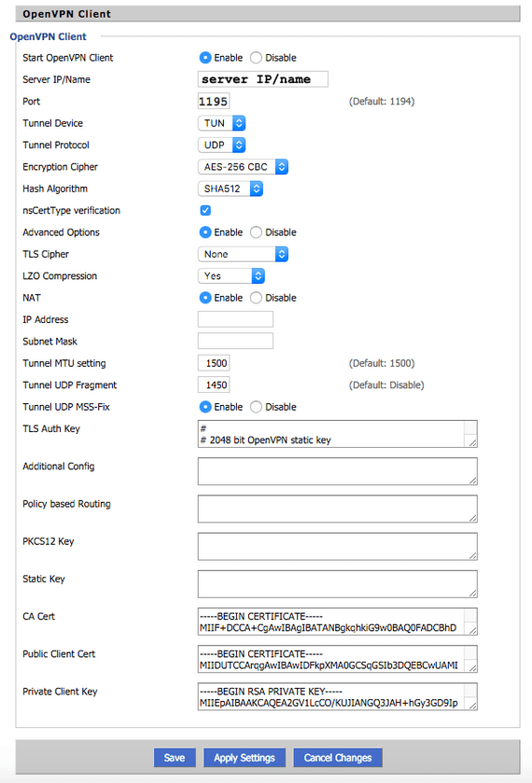Select Enable for Advanced Options
The image size is (532, 783).
[x=205, y=232]
